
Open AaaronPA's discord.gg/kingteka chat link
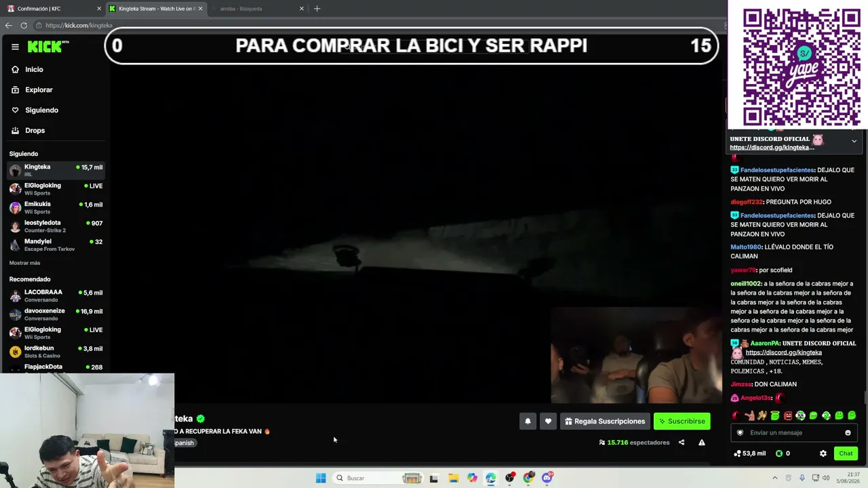coord(783,352)
